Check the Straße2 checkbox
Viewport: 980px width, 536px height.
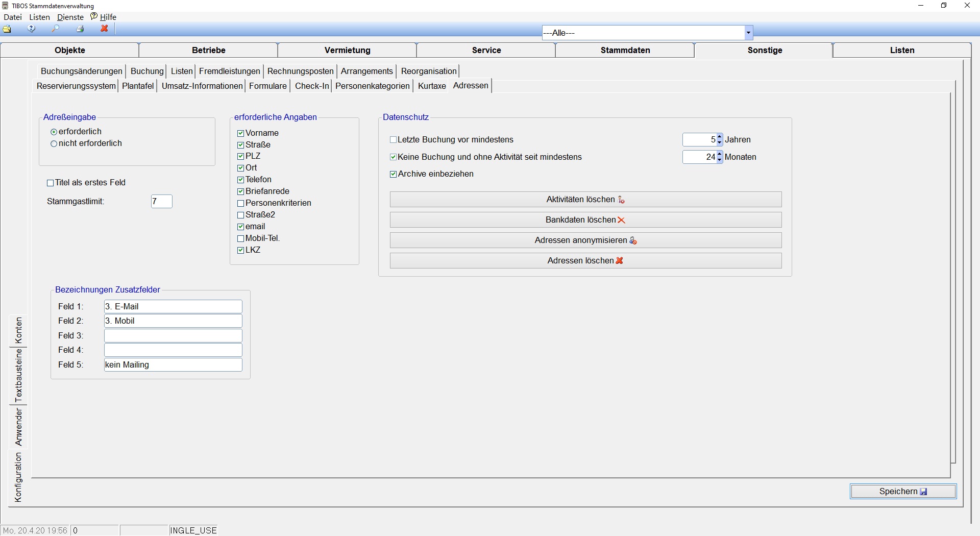point(240,215)
